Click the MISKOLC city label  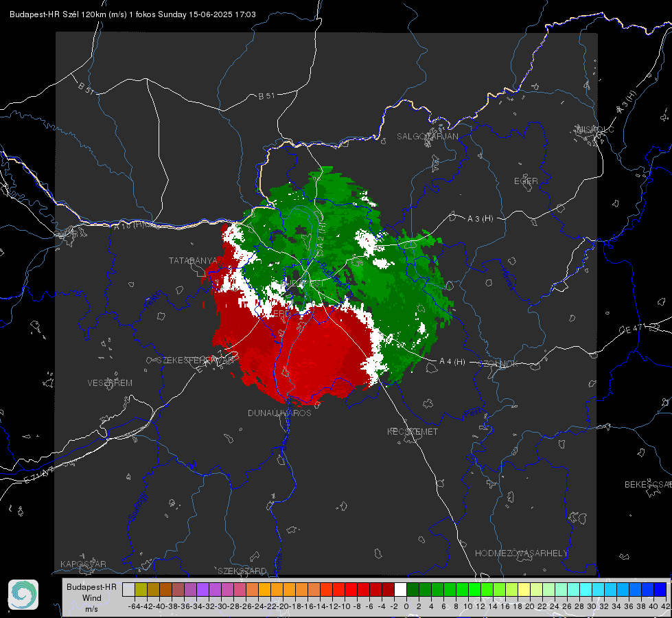595,129
